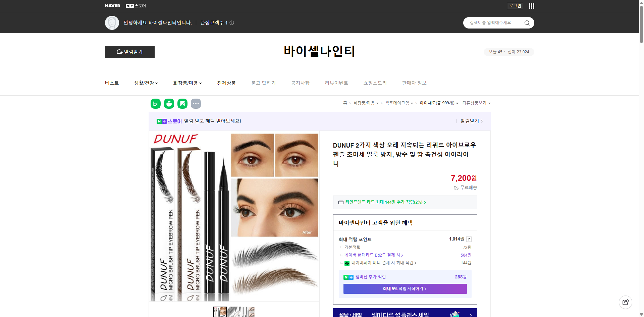
Task: Save product with the Keep bookmark icon
Action: tap(182, 104)
